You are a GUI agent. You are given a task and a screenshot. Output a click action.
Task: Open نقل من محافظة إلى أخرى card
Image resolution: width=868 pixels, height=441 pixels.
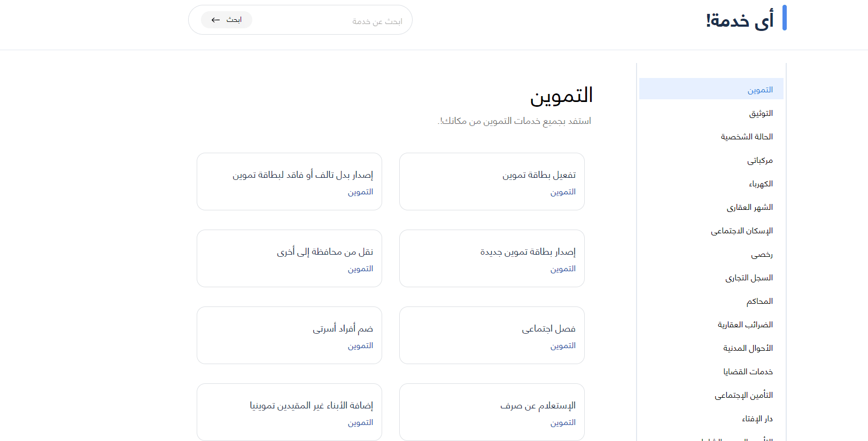point(289,258)
